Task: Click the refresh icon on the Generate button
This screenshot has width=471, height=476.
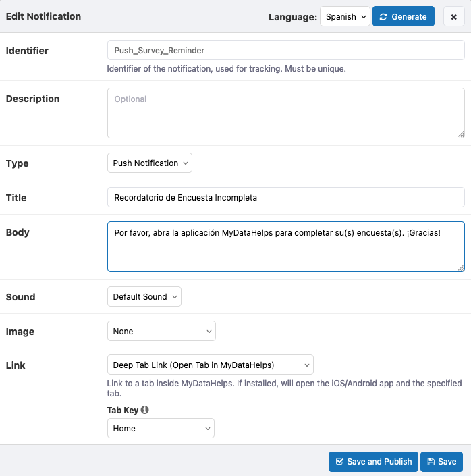Action: pos(384,17)
